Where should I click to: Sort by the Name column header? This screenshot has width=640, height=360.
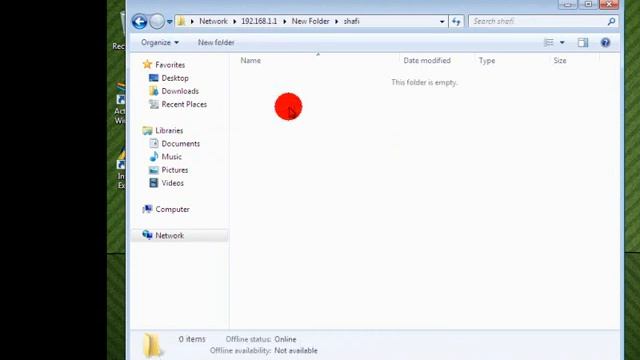251,60
